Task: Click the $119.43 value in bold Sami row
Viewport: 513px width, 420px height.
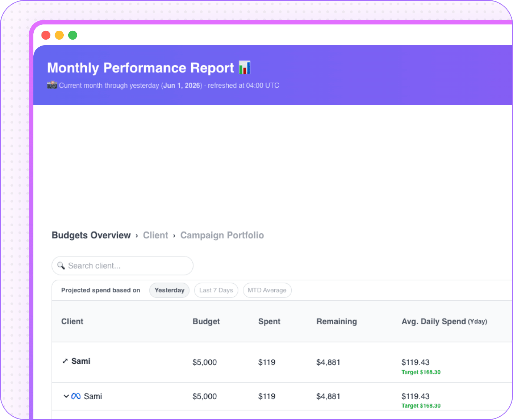Action: [416, 362]
